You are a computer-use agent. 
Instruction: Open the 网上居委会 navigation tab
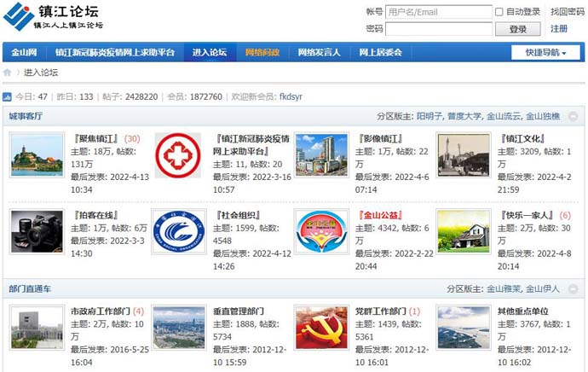tap(380, 53)
